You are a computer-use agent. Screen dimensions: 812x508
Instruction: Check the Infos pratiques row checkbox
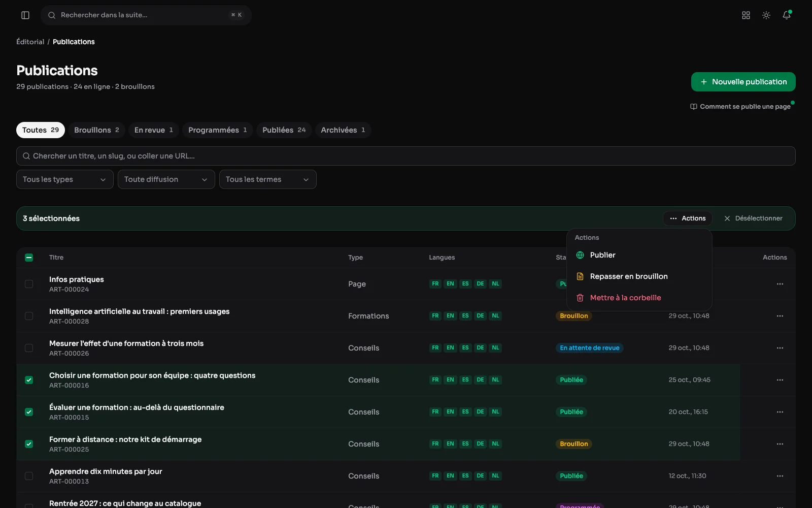point(29,284)
